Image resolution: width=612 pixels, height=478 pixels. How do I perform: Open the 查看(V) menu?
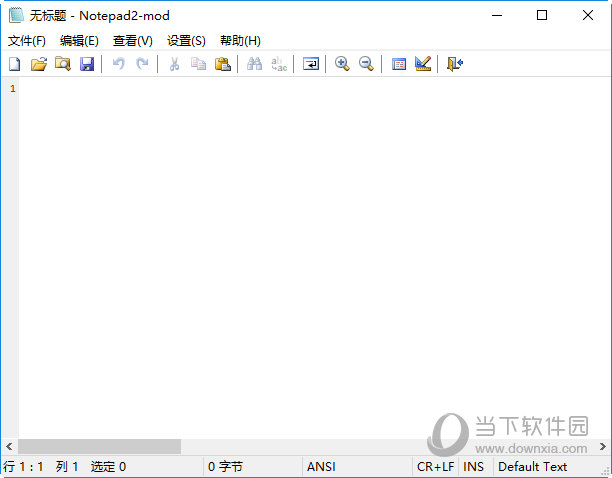pos(133,41)
